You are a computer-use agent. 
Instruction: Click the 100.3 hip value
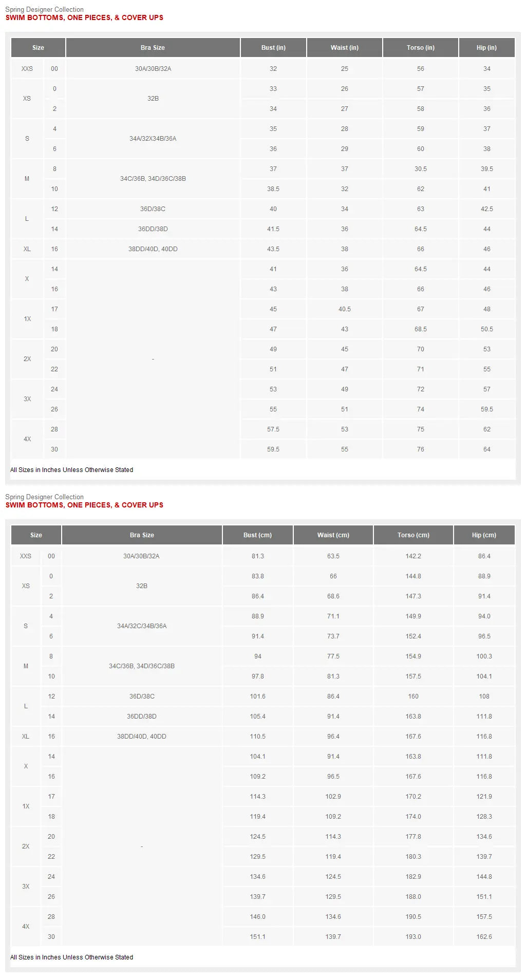(484, 656)
